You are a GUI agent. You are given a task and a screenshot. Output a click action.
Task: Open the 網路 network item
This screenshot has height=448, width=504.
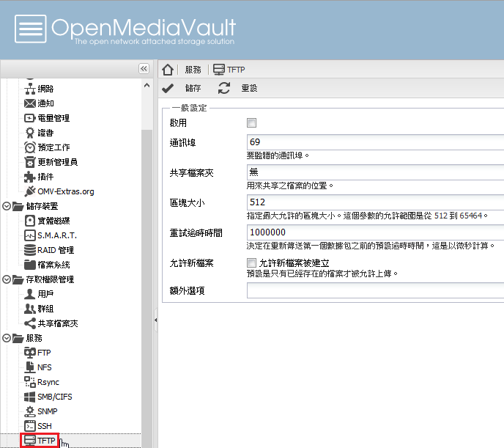point(39,89)
